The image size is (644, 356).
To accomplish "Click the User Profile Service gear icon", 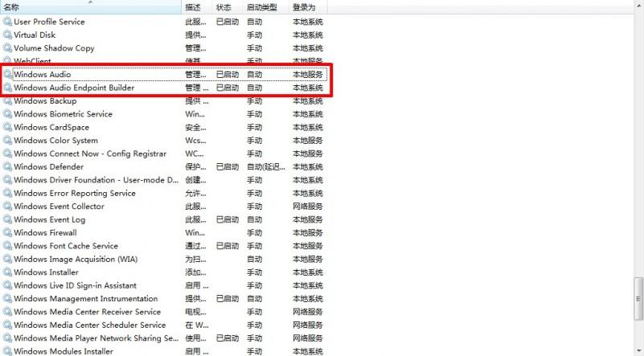I will coord(7,22).
